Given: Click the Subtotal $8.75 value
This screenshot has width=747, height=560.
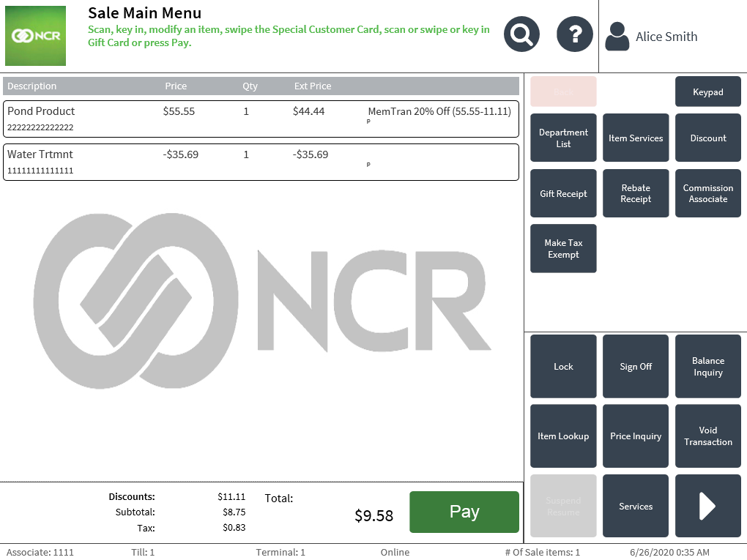Looking at the screenshot, I should 234,512.
